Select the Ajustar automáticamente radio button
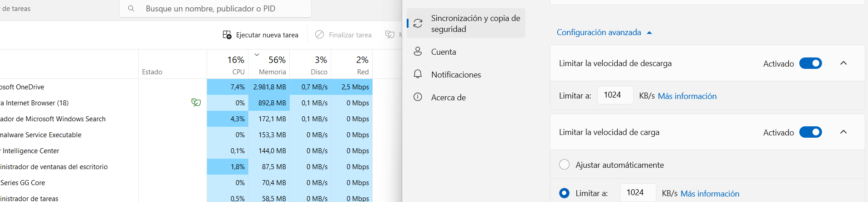868x202 pixels. click(x=564, y=165)
